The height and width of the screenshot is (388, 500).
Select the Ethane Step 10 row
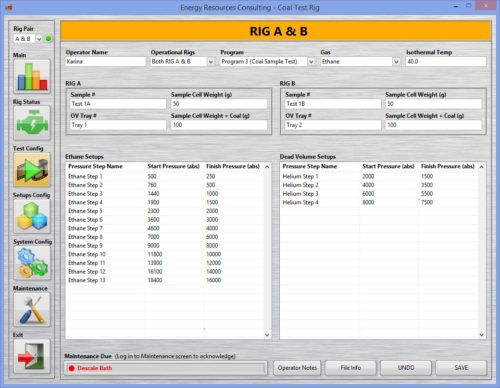[x=165, y=254]
